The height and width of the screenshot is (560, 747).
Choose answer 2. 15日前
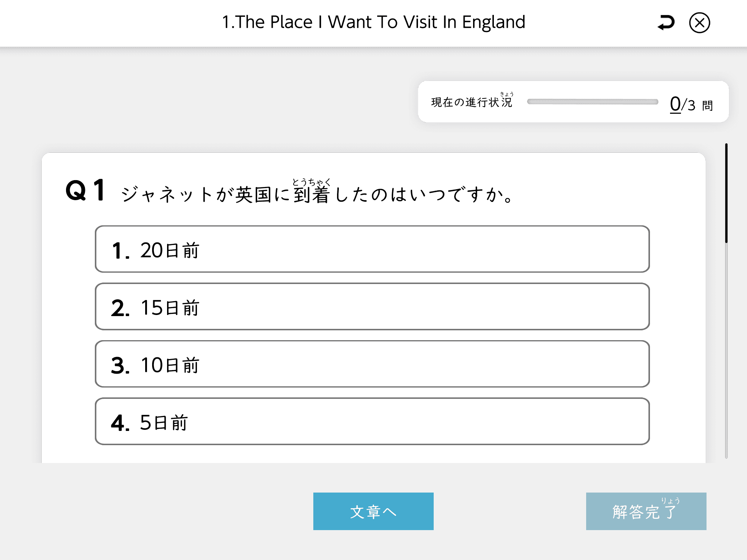(372, 307)
